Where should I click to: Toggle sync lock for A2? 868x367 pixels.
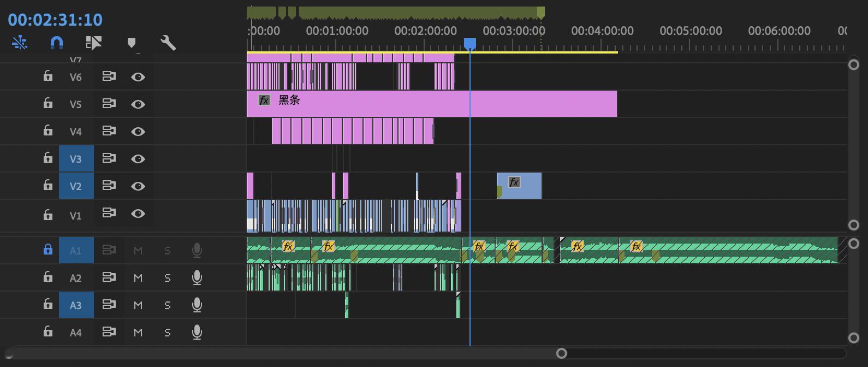click(x=109, y=277)
